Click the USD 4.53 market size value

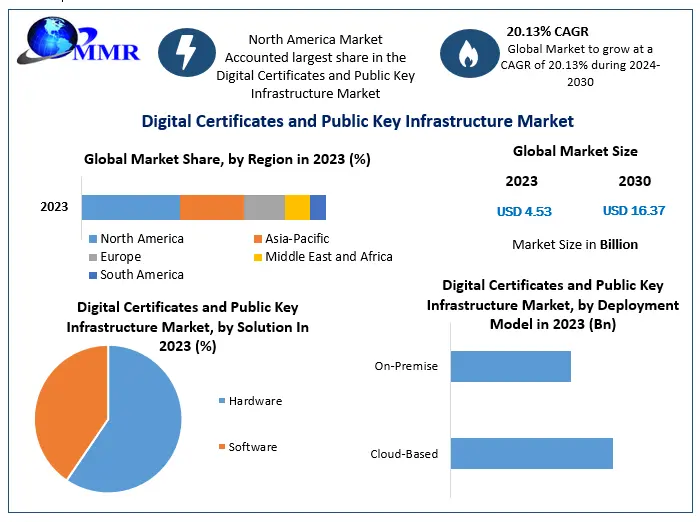[x=524, y=211]
